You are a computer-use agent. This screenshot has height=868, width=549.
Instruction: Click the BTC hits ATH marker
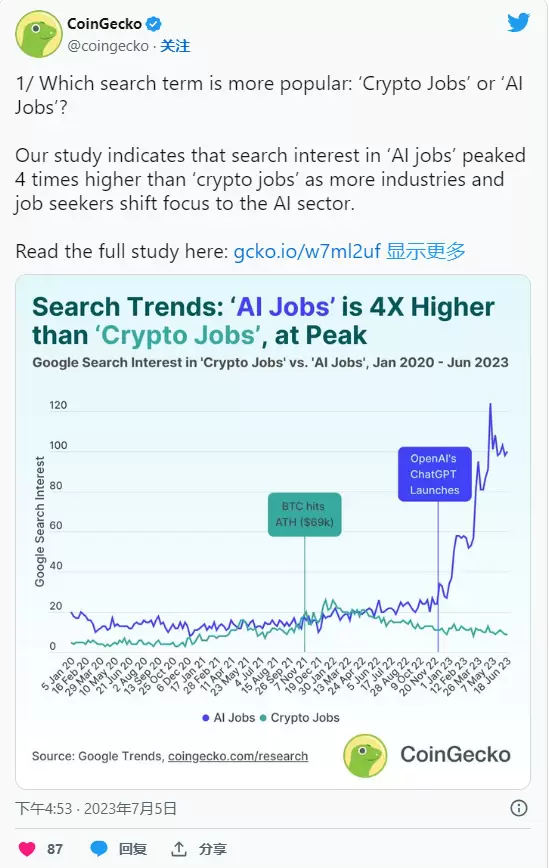pos(304,514)
